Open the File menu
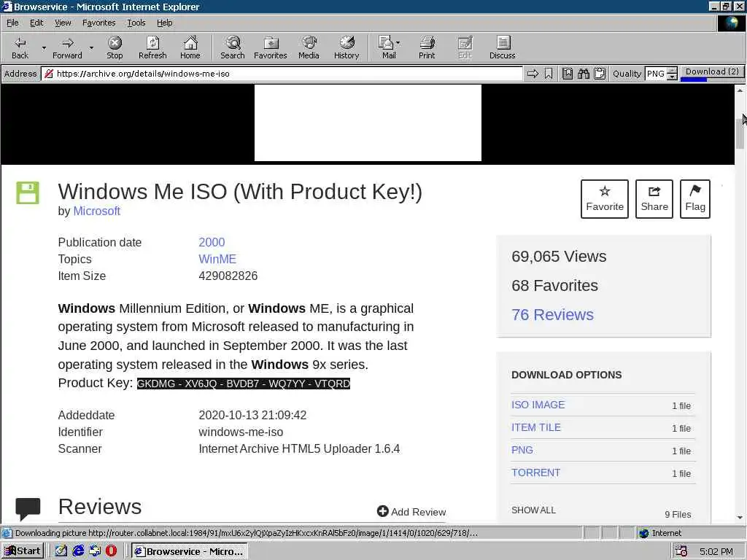 click(x=12, y=23)
